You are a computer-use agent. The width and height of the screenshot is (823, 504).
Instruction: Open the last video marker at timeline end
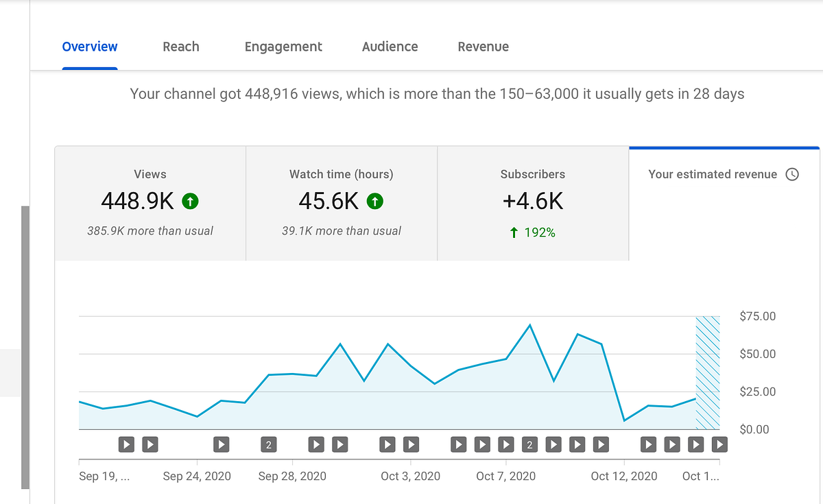pos(719,444)
